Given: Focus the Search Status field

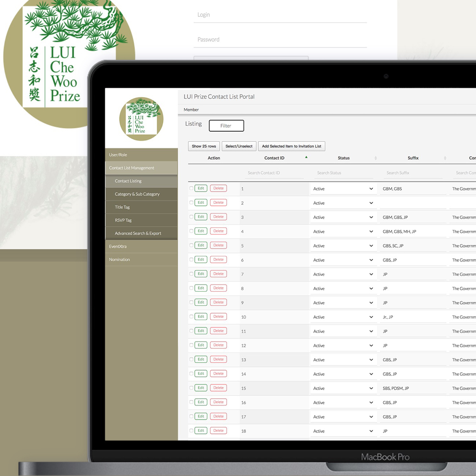Looking at the screenshot, I should [x=343, y=173].
